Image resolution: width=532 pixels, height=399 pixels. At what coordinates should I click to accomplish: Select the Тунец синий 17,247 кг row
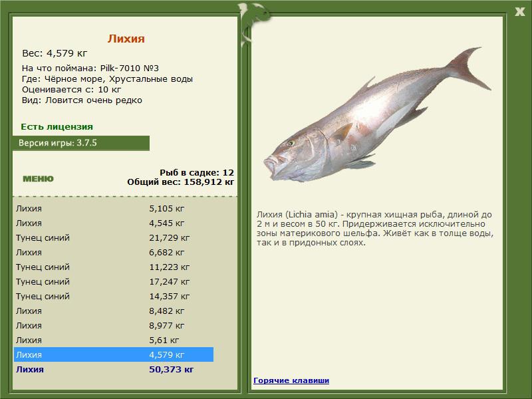click(114, 281)
